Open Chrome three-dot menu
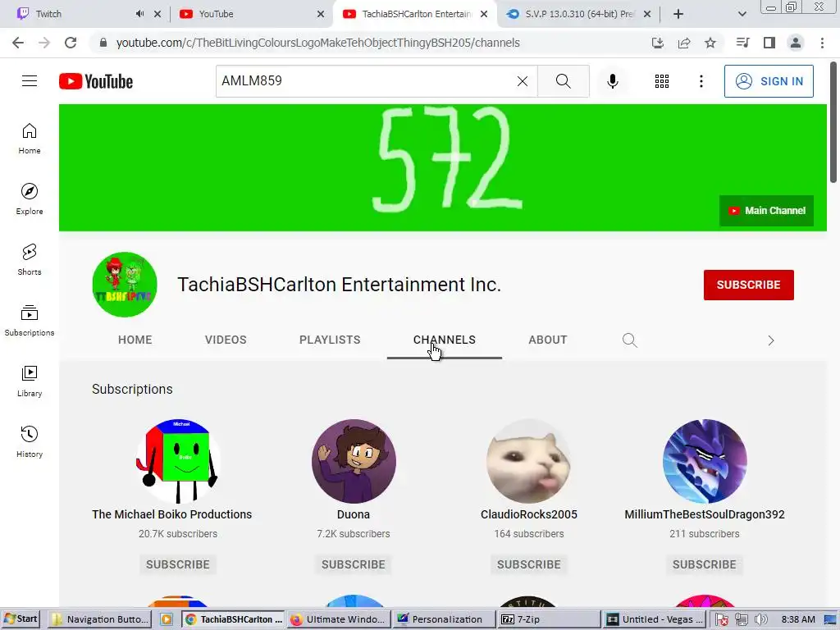 [822, 43]
